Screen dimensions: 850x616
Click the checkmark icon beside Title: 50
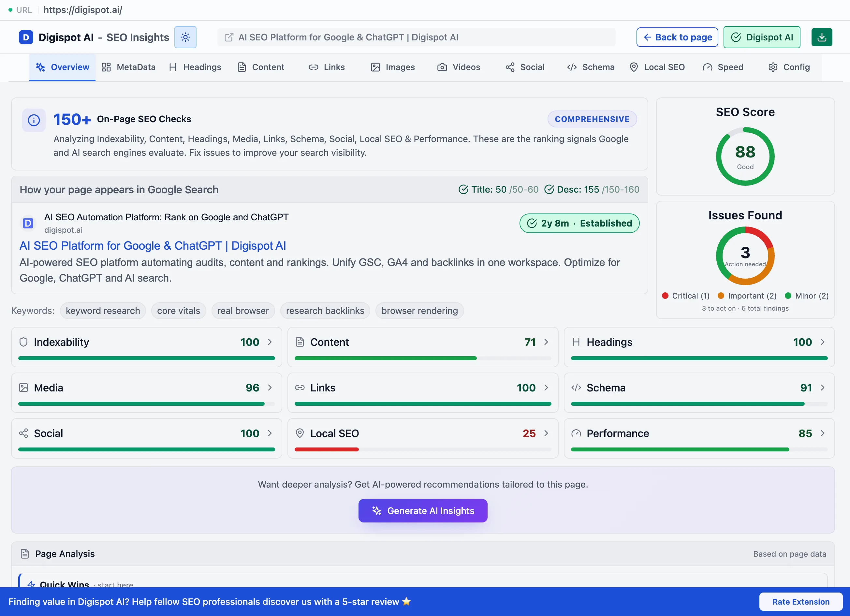pyautogui.click(x=463, y=189)
